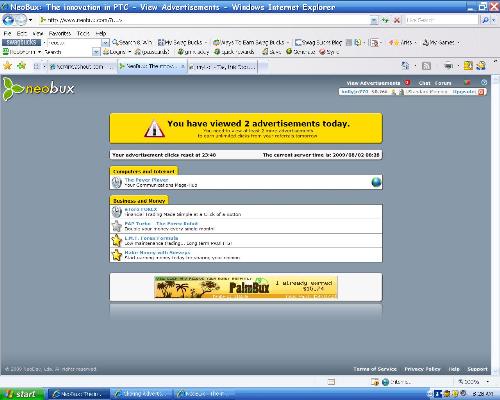
Task: Click the Upgrade link in the account bar
Action: tap(464, 92)
